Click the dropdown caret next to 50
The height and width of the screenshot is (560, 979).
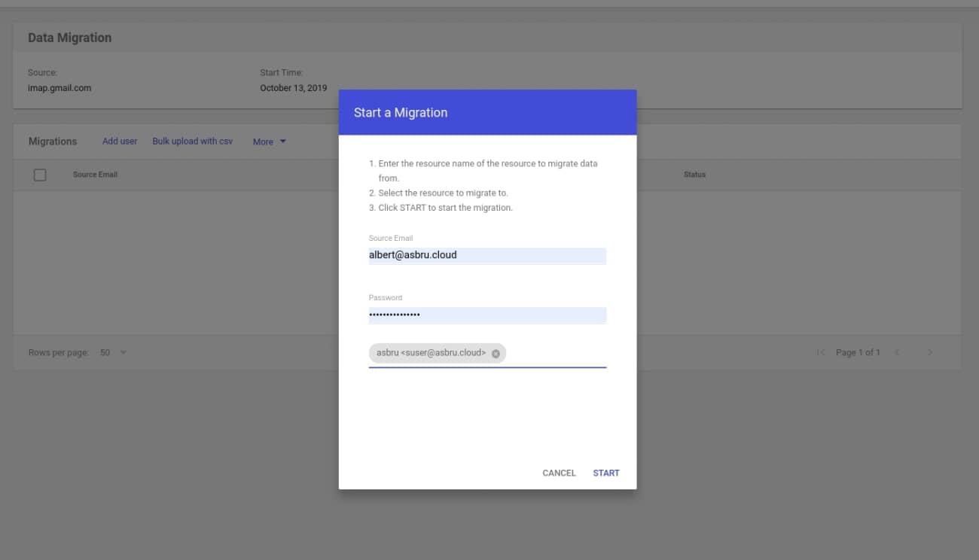(123, 352)
